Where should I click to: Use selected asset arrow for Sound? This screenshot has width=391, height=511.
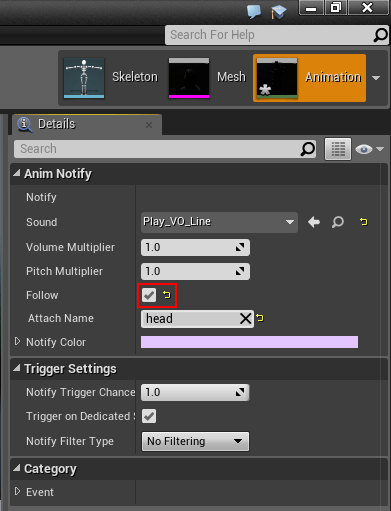(314, 222)
